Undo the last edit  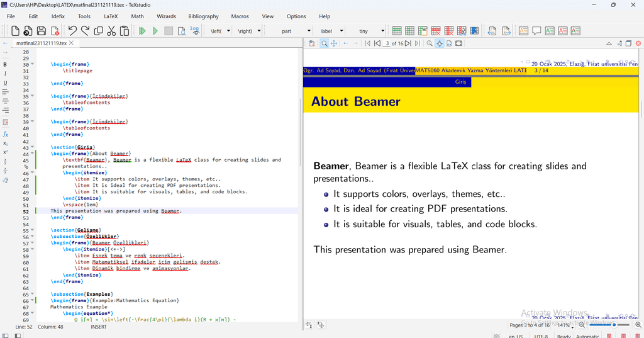pyautogui.click(x=73, y=31)
